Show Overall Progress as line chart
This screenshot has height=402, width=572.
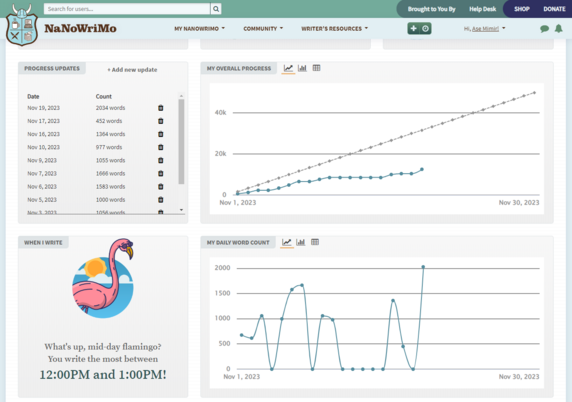pyautogui.click(x=288, y=68)
